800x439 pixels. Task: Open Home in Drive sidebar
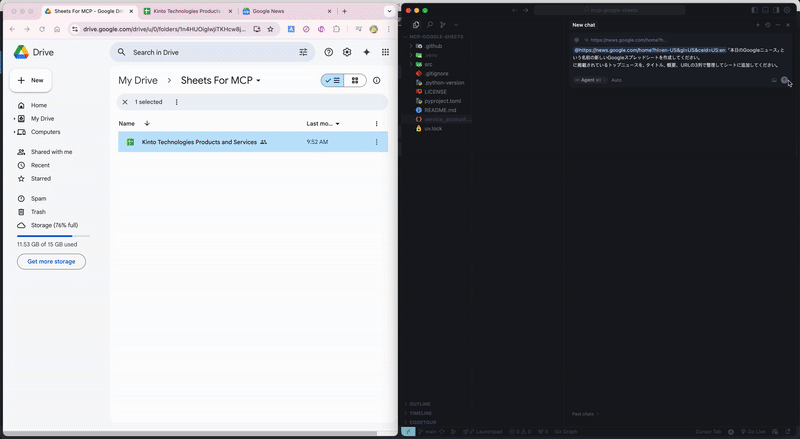39,105
